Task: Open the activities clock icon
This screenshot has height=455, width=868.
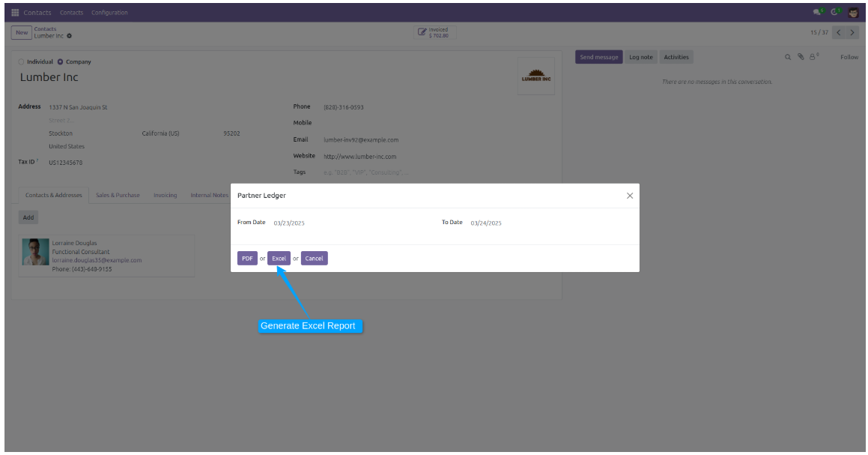Action: click(835, 12)
